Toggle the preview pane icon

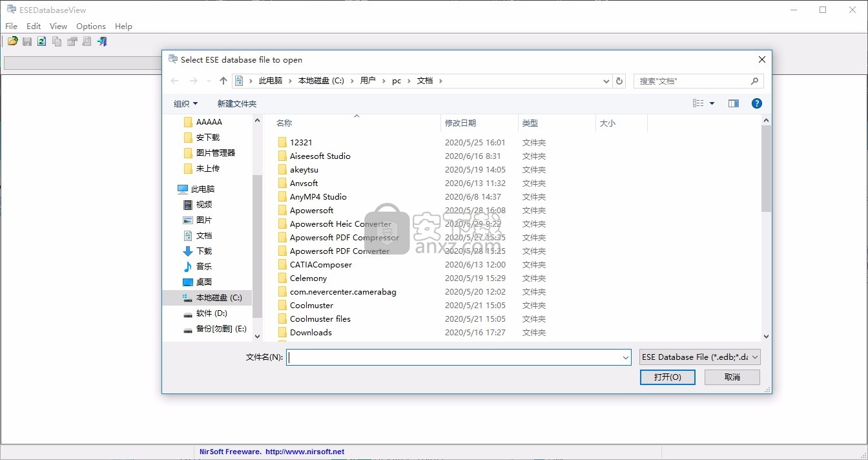tap(734, 103)
